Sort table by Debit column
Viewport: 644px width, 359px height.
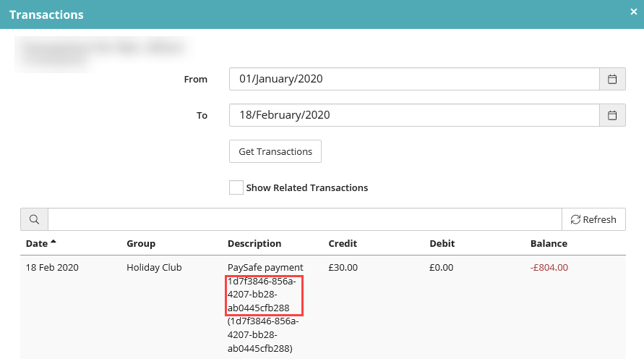click(442, 243)
